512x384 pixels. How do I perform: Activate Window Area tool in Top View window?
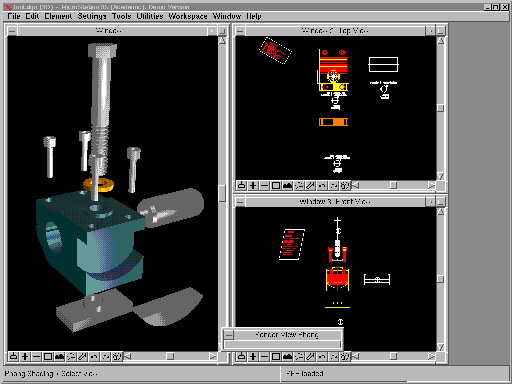[x=276, y=185]
